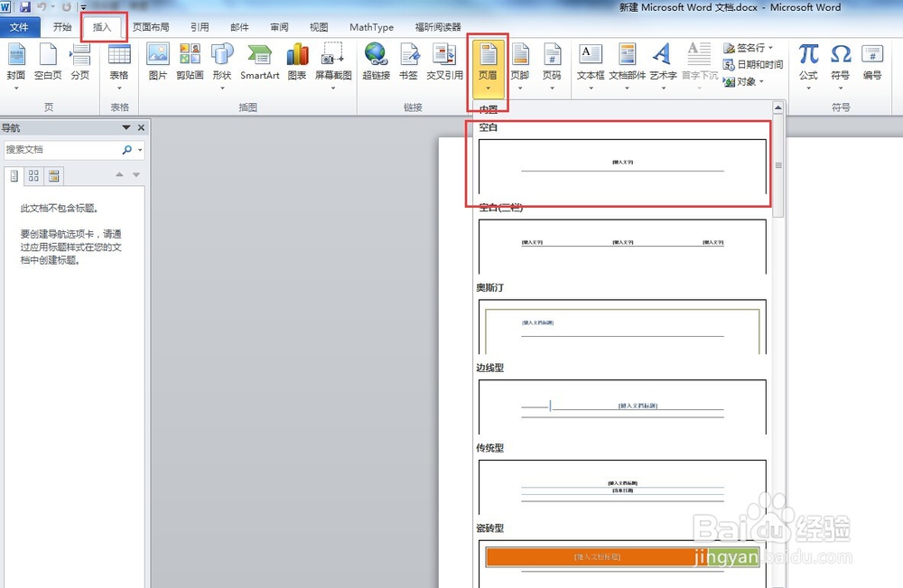Image resolution: width=903 pixels, height=588 pixels.
Task: Click the Search Document (搜索文档) field
Action: click(x=61, y=150)
